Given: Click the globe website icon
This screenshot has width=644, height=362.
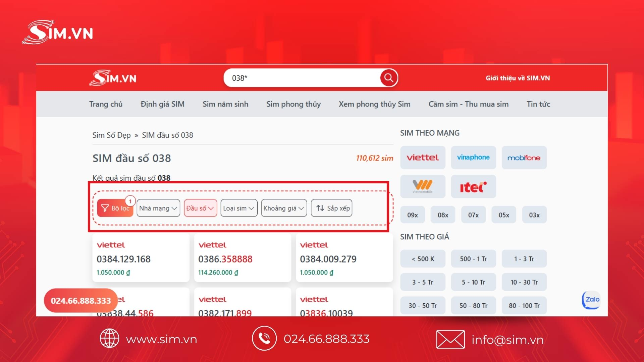Looking at the screenshot, I should click(x=109, y=339).
